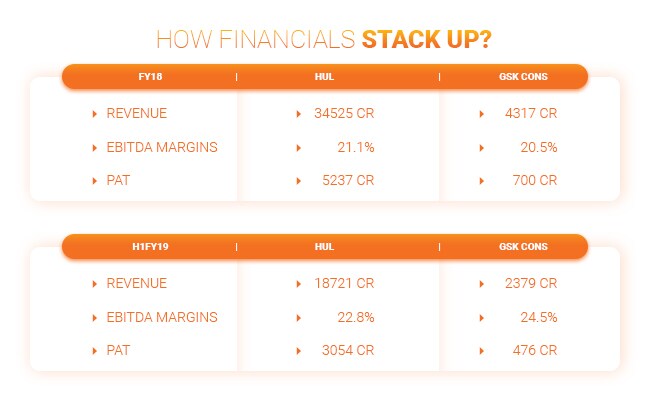Click the arrow bullet before FY18 PAT
The width and height of the screenshot is (650, 403).
point(94,182)
